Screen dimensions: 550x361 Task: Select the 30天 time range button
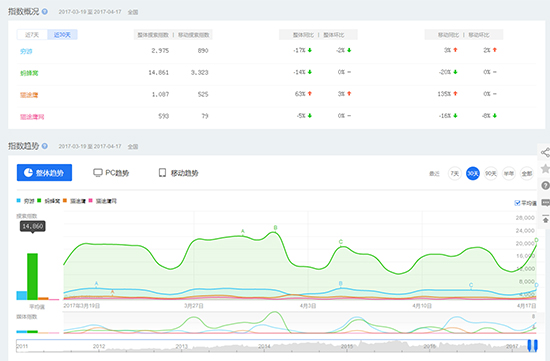pos(472,173)
